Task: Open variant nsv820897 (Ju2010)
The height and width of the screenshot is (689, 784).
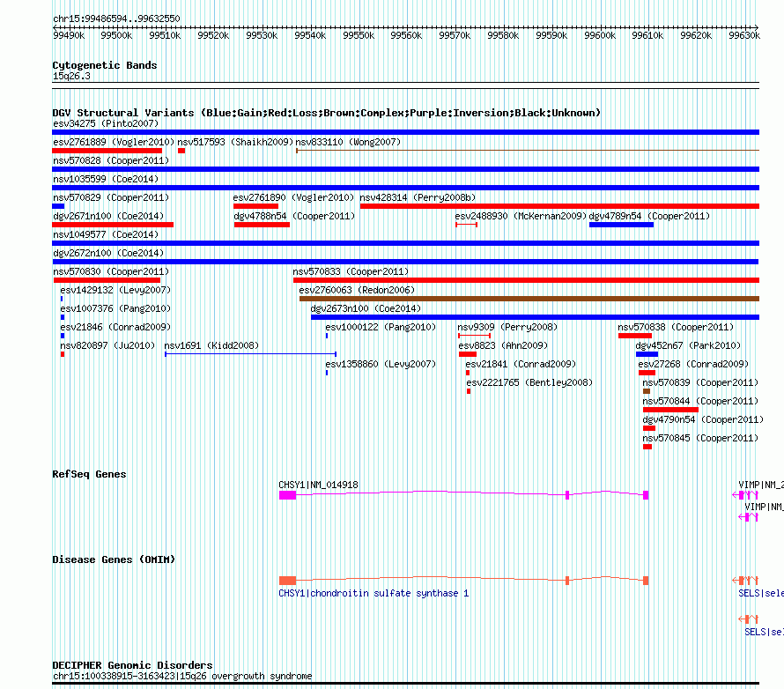Action: tap(107, 345)
